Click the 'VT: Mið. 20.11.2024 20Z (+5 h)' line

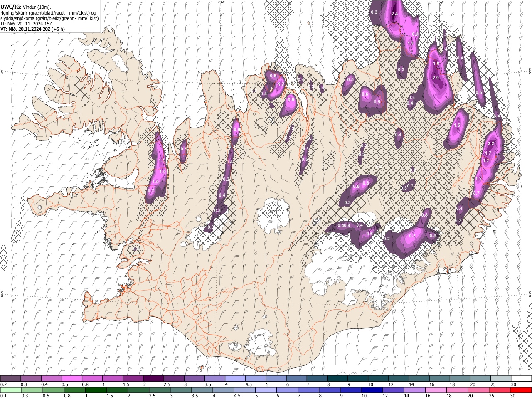tap(32, 29)
